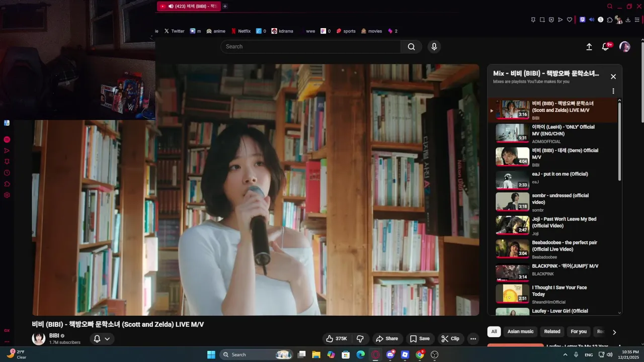Viewport: 644px width, 362px height.
Task: Open the extensions puzzle piece menu
Action: (x=610, y=20)
